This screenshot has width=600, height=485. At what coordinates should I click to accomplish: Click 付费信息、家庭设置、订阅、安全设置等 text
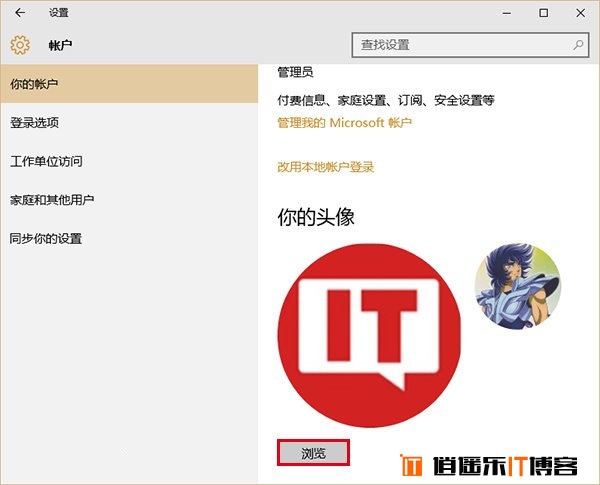click(x=386, y=101)
